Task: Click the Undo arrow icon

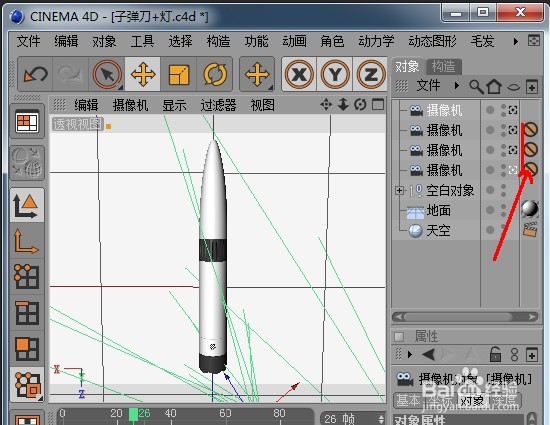Action: pyautogui.click(x=35, y=74)
